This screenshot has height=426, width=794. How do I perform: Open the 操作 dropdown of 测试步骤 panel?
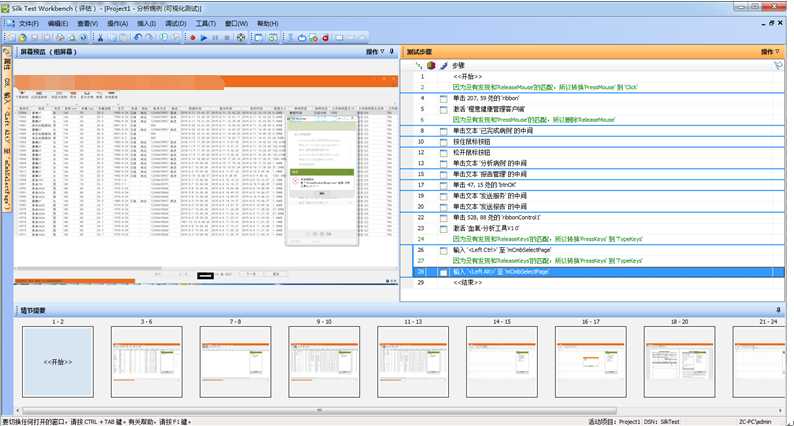click(x=770, y=52)
